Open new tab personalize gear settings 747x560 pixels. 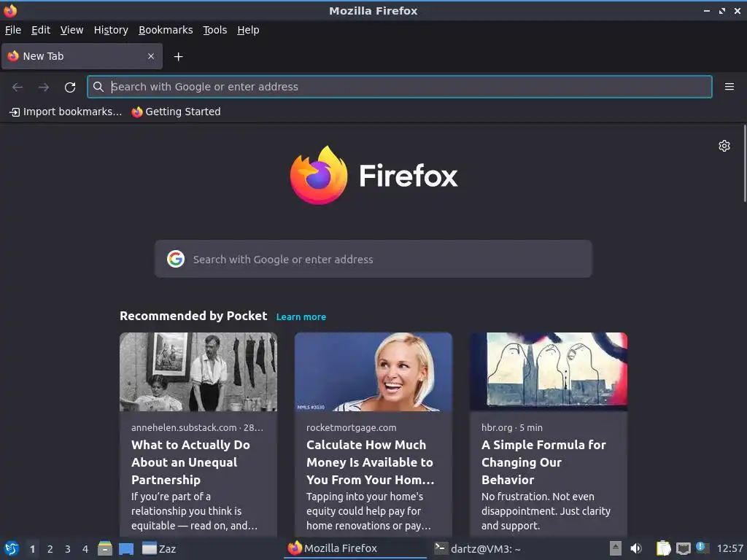tap(724, 146)
